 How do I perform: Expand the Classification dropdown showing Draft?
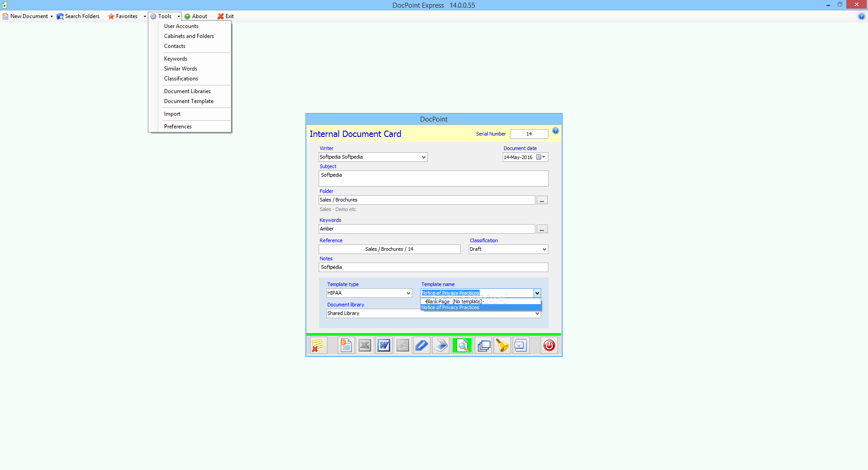click(544, 249)
